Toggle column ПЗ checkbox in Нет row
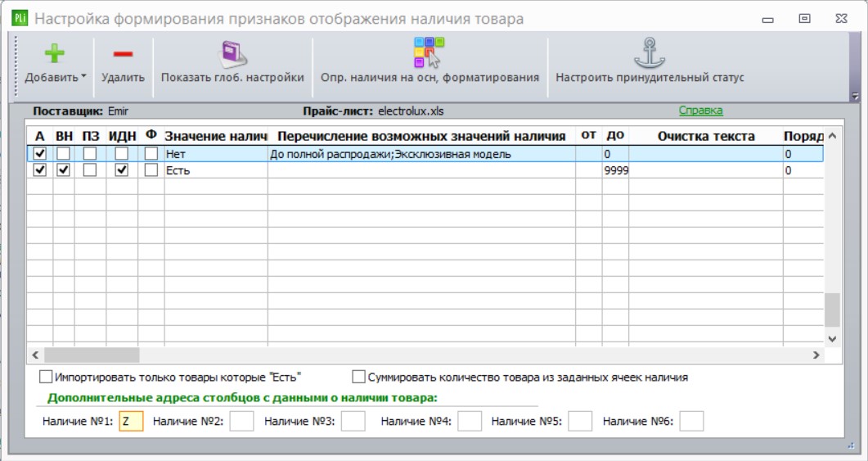This screenshot has height=461, width=868. 90,153
